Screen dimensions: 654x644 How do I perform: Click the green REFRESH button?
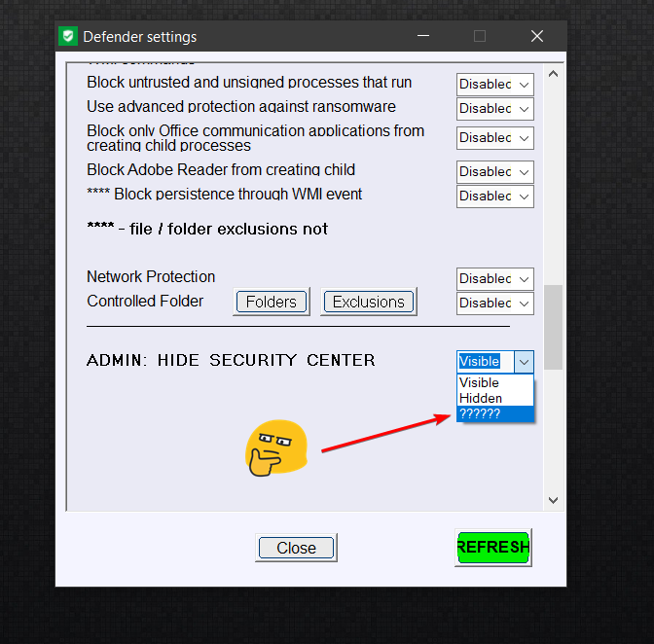(x=493, y=548)
